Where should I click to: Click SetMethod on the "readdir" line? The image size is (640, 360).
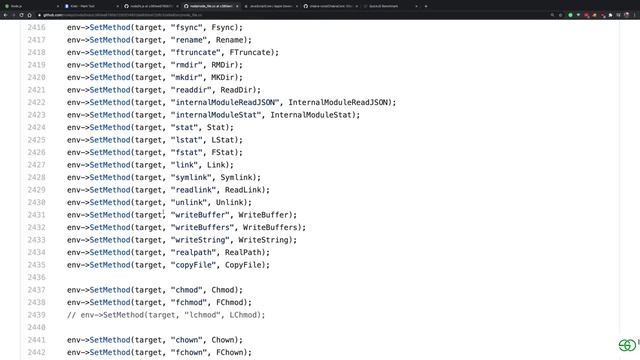110,90
